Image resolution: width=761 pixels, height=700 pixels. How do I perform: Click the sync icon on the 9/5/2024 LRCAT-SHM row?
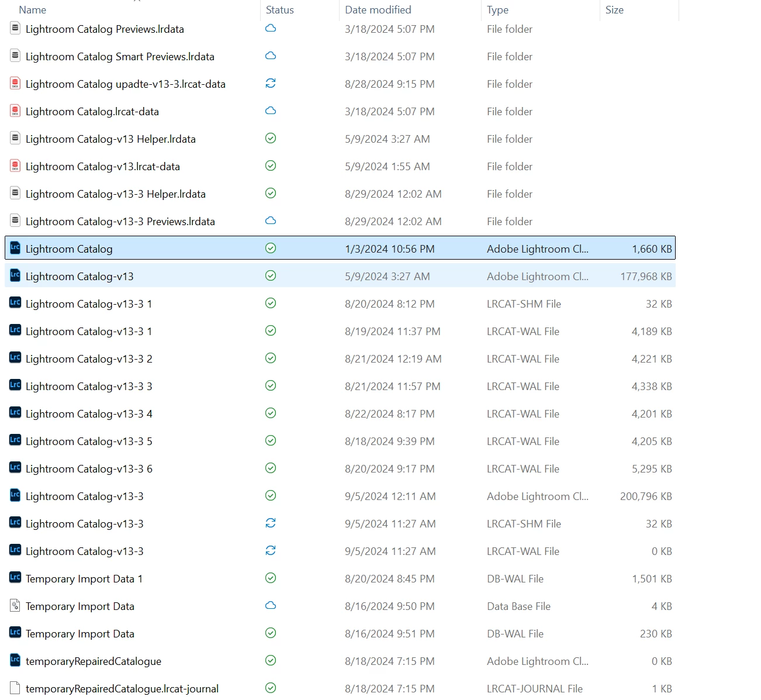point(271,523)
